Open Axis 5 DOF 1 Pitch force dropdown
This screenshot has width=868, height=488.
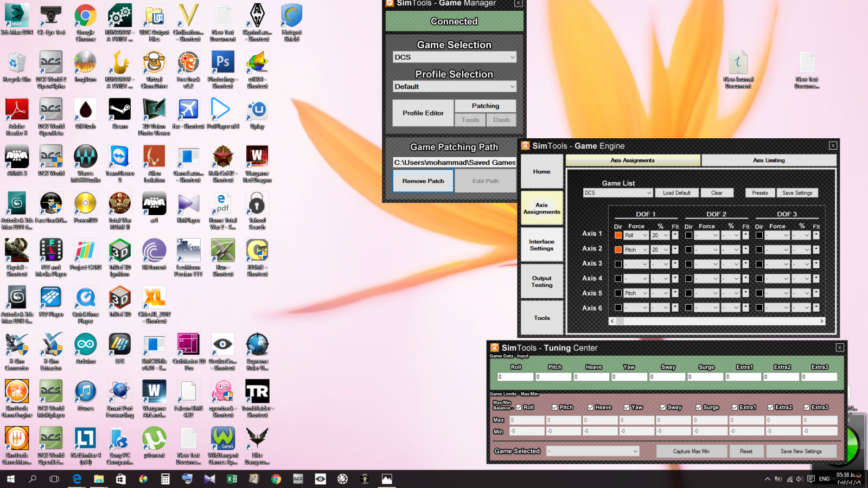pos(636,293)
